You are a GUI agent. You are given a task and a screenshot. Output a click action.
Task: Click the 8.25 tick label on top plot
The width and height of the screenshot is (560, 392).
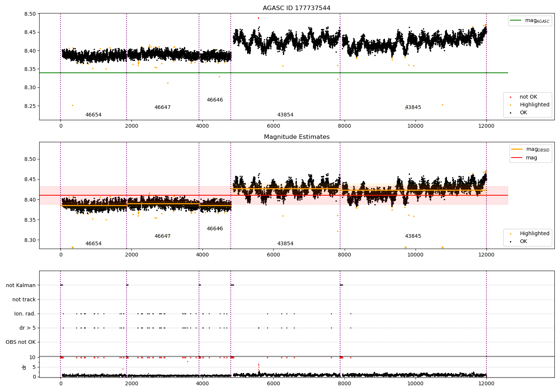(30, 106)
